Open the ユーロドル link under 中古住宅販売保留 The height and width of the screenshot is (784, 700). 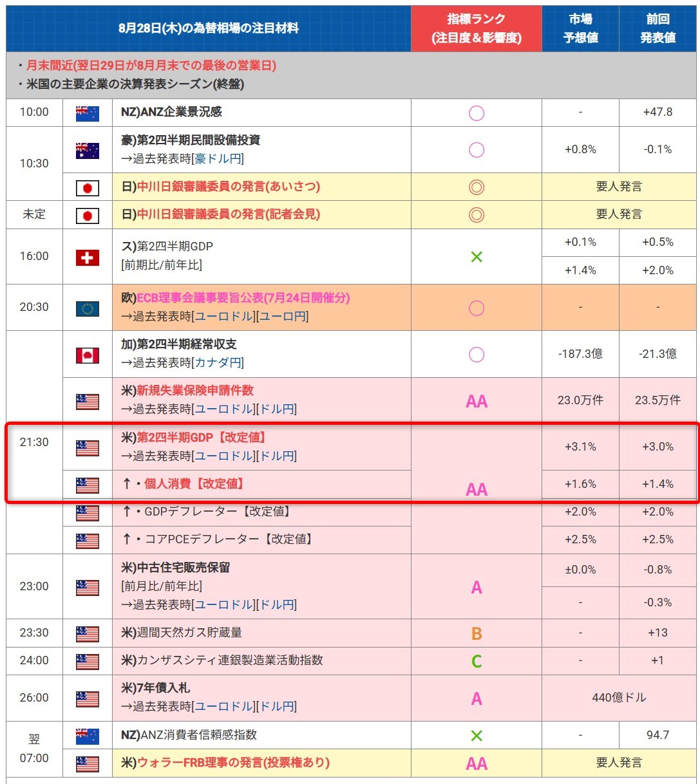(224, 605)
